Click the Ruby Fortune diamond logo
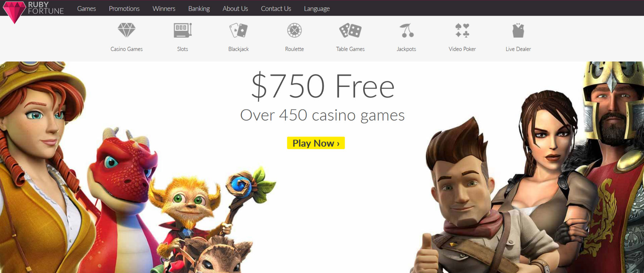 click(14, 12)
